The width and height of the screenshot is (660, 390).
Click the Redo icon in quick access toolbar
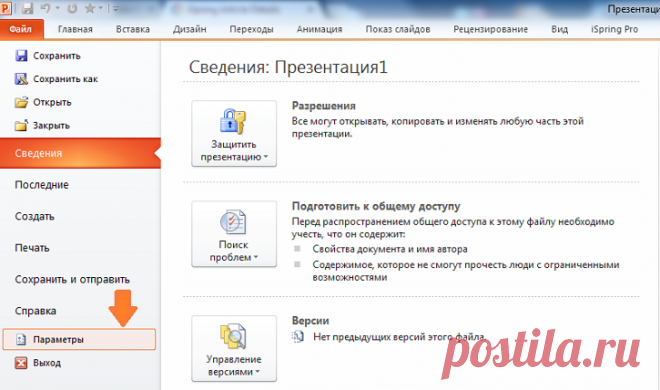[x=72, y=8]
